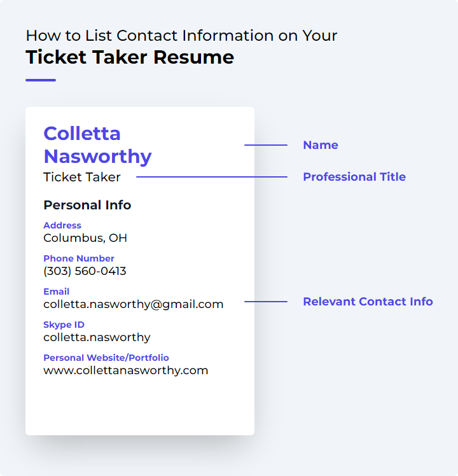
Task: Click the Professional Title annotation label
Action: [x=354, y=177]
